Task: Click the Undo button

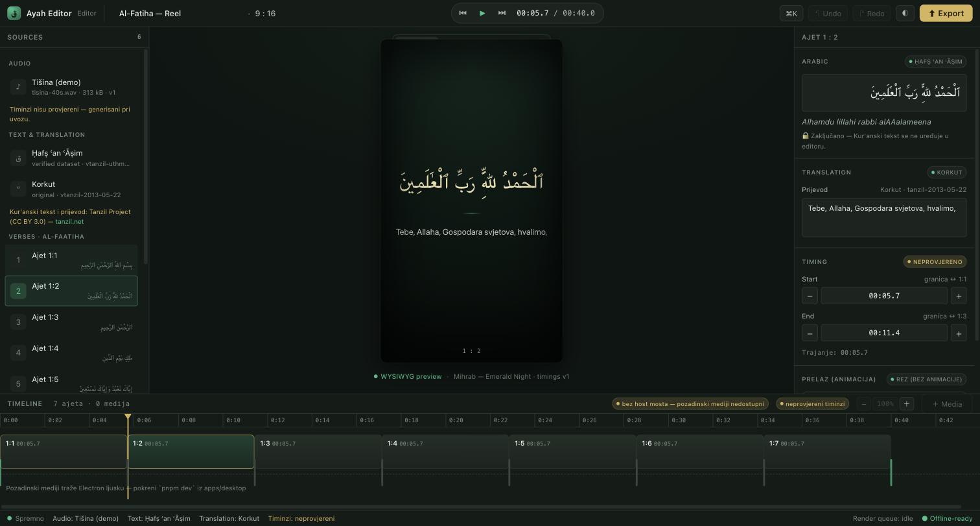Action: click(x=827, y=13)
